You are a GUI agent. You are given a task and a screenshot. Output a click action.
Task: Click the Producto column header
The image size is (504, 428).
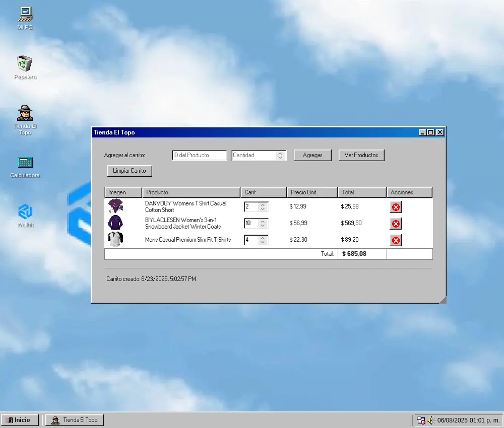click(191, 192)
